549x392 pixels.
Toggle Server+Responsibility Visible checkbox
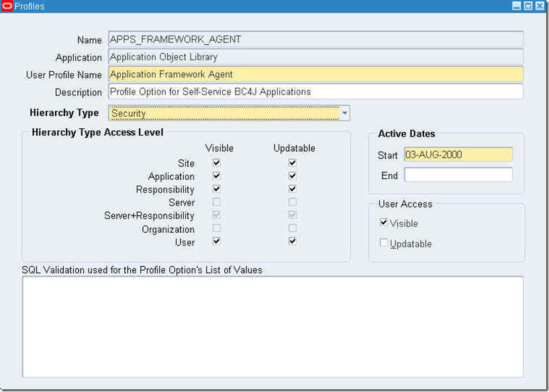(217, 215)
